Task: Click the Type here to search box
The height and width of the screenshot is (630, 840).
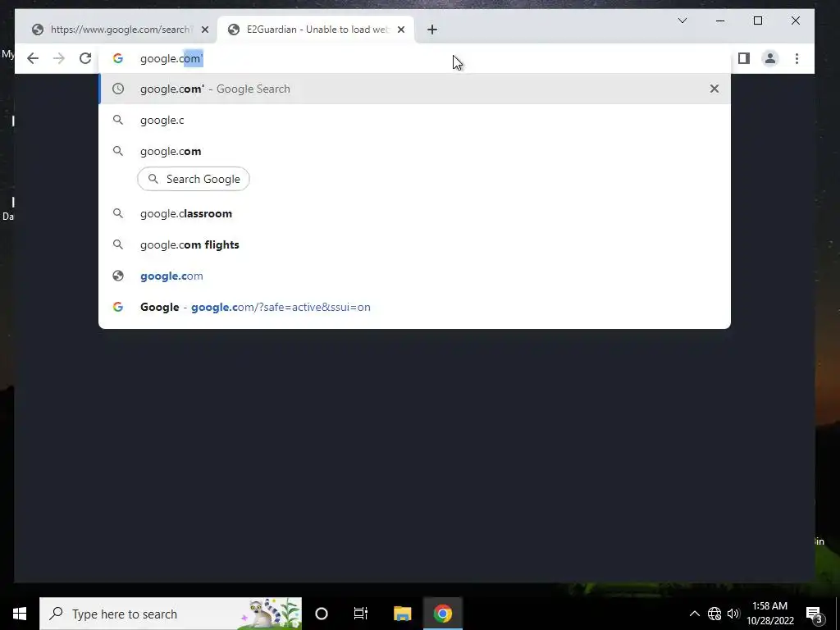Action: pos(171,614)
